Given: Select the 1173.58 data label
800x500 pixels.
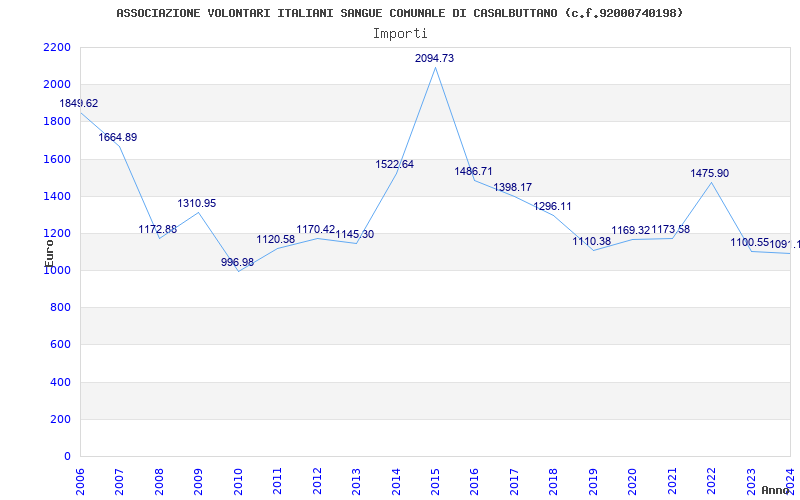Looking at the screenshot, I should pyautogui.click(x=671, y=230).
